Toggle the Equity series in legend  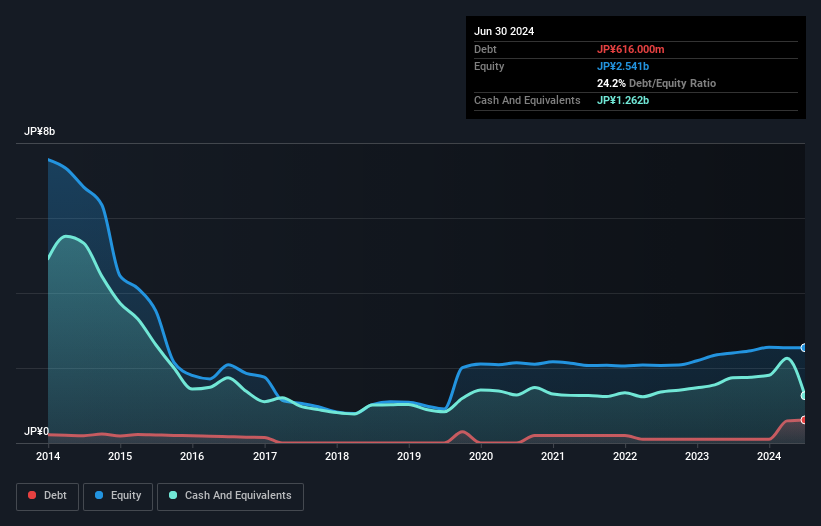pyautogui.click(x=118, y=496)
